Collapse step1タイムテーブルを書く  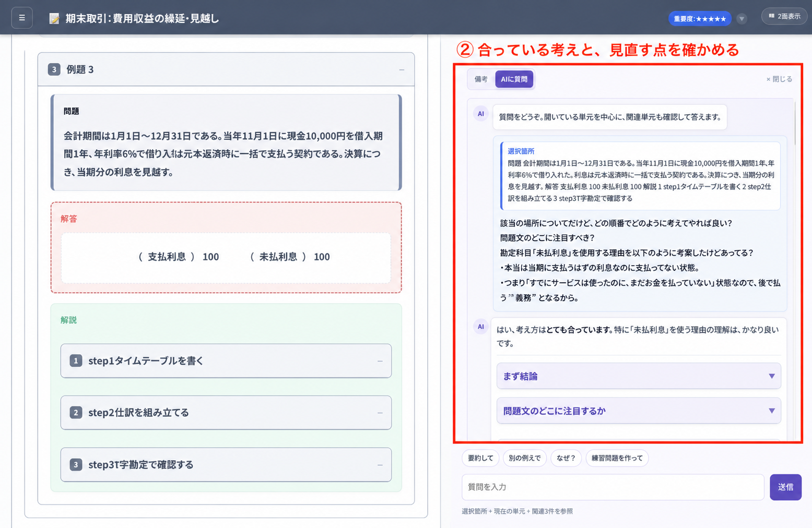tap(380, 361)
